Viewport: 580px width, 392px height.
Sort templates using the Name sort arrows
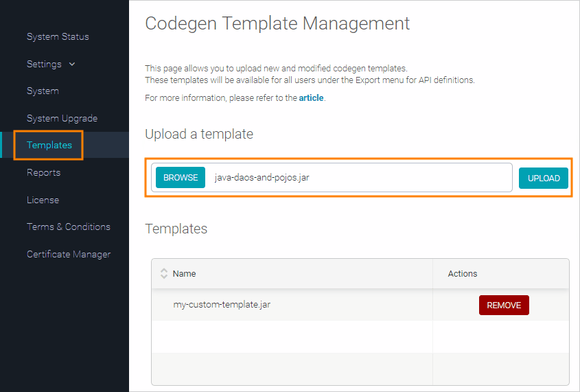164,273
